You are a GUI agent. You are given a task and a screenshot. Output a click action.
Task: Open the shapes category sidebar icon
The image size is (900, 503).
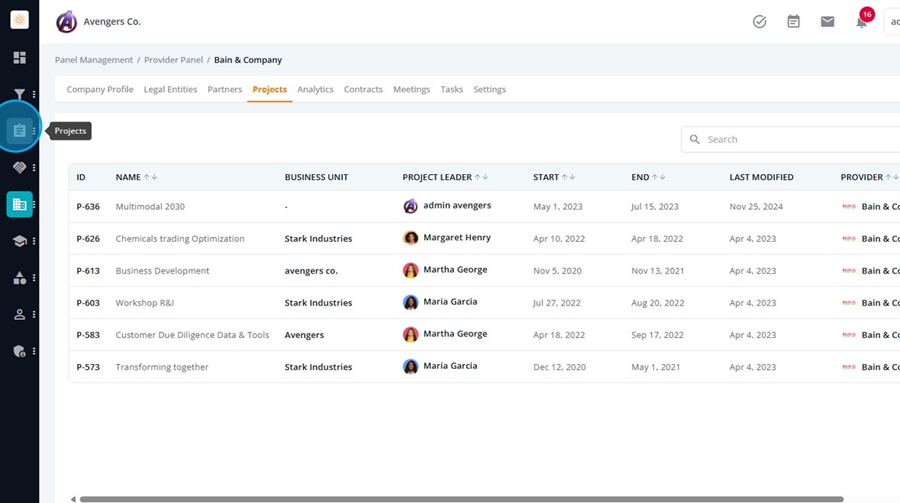point(20,278)
